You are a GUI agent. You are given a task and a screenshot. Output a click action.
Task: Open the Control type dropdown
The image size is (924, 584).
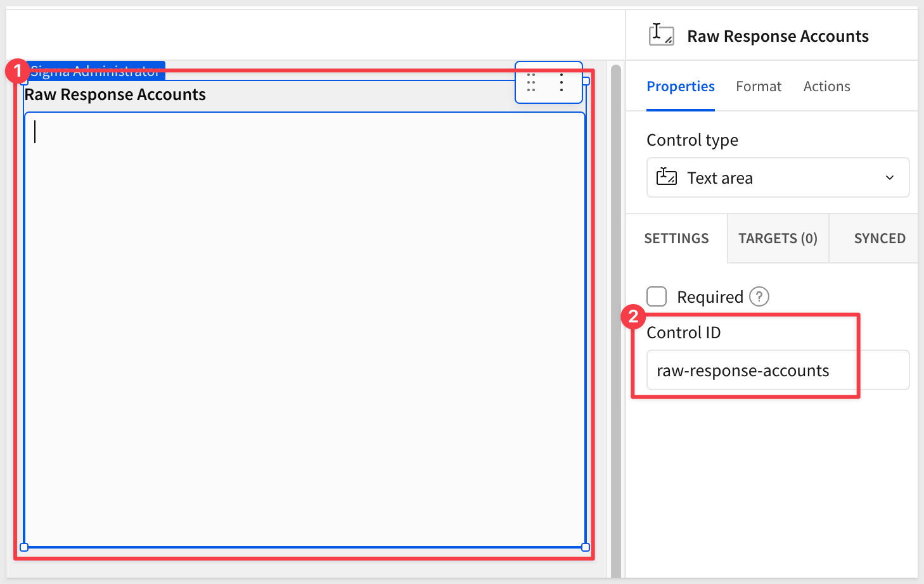(x=777, y=177)
